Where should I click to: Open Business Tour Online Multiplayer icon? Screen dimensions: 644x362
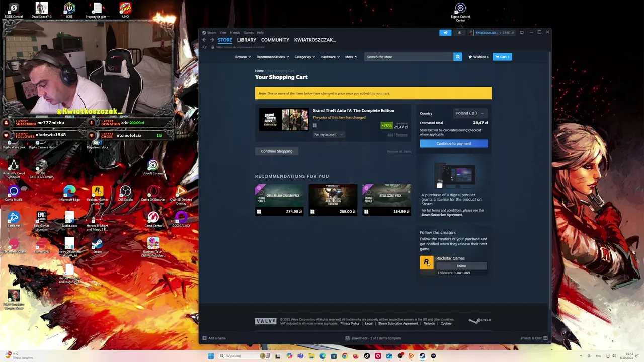[153, 247]
